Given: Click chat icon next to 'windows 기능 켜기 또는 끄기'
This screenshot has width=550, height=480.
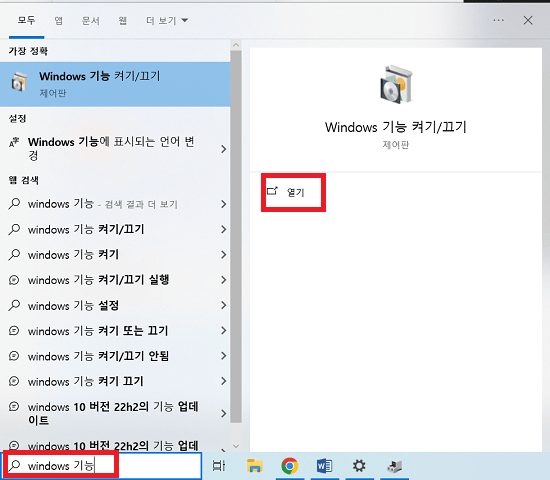Looking at the screenshot, I should (x=14, y=331).
